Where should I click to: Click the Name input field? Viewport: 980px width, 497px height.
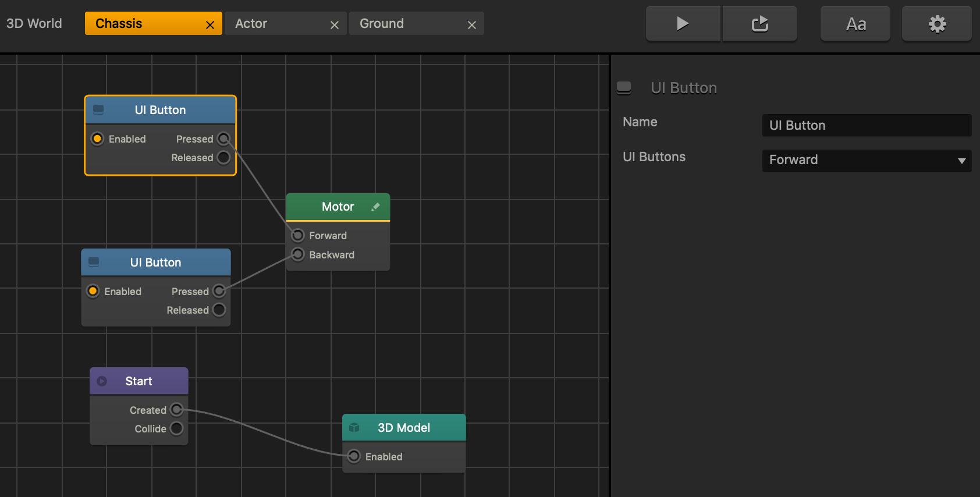867,126
